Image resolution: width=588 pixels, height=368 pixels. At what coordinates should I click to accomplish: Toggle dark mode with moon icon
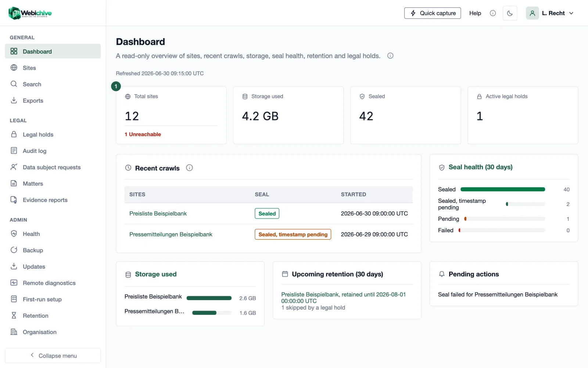click(x=510, y=13)
